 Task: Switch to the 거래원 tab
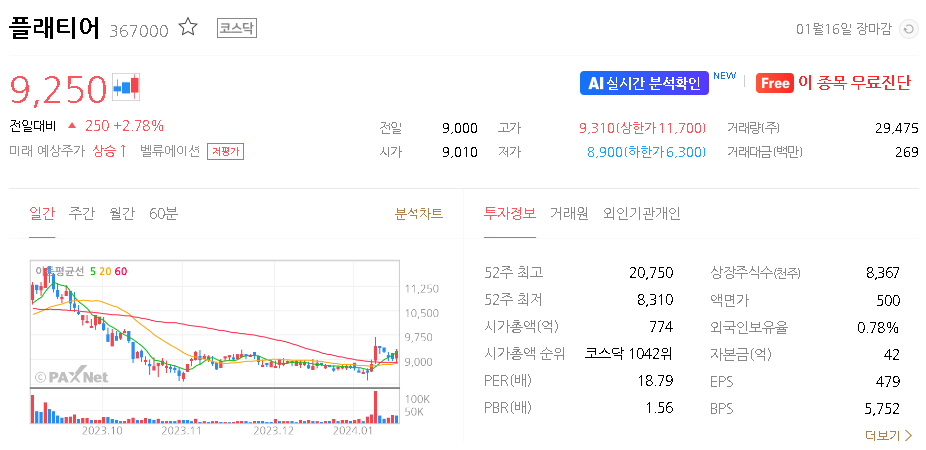tap(569, 213)
